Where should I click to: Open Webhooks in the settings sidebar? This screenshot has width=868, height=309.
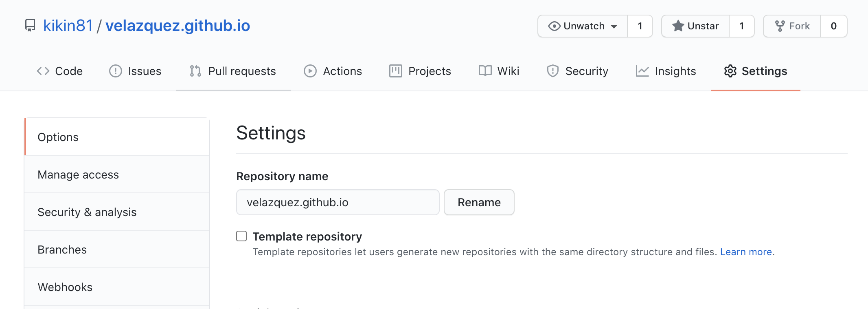(117, 287)
